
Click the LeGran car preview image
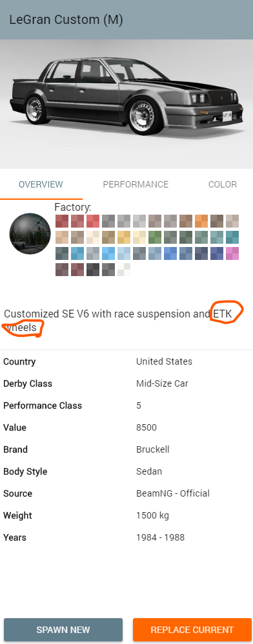[126, 104]
